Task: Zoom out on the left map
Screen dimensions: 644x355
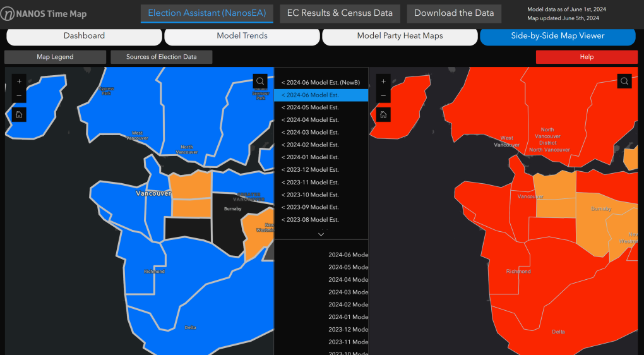Action: coord(19,96)
